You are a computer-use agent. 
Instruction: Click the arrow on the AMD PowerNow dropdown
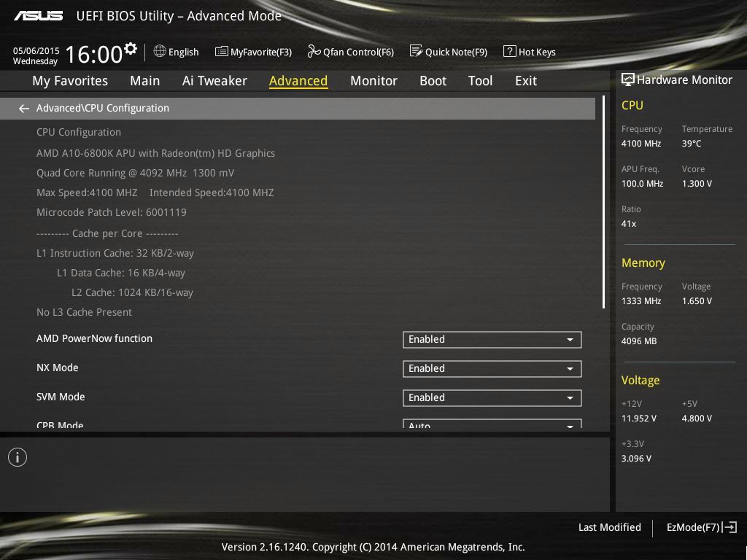pos(570,340)
